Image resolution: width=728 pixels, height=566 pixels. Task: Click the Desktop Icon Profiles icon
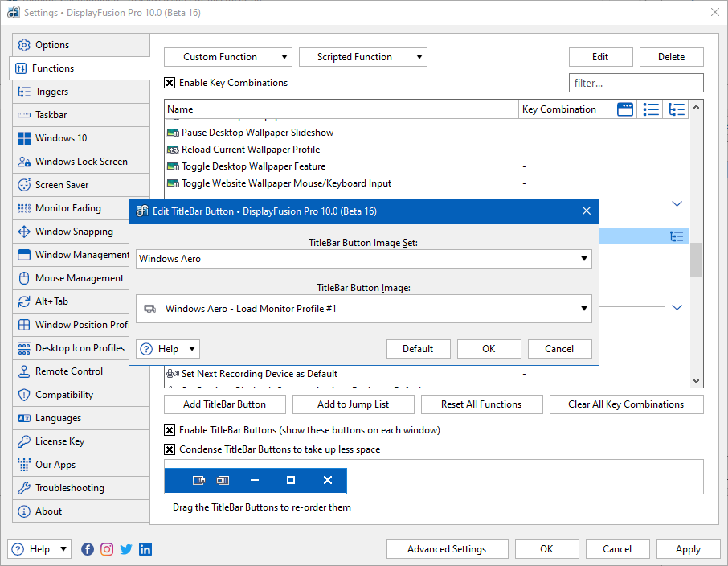click(x=24, y=348)
